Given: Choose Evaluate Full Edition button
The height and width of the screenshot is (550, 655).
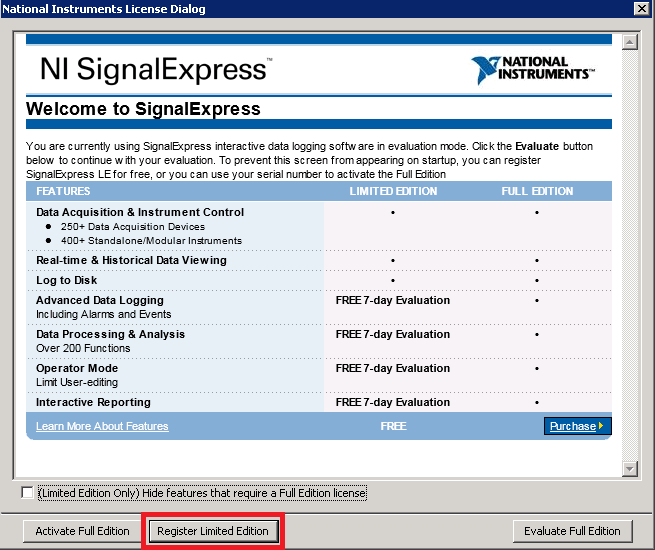Looking at the screenshot, I should [x=572, y=531].
